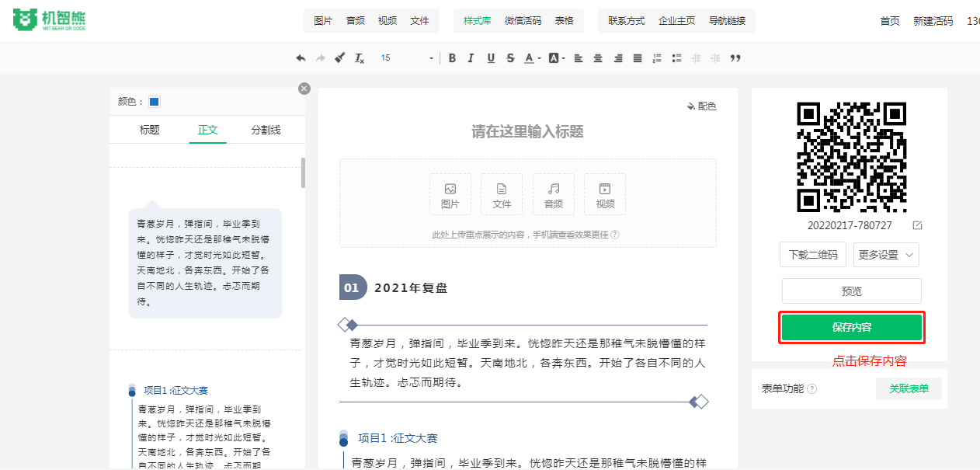The image size is (980, 470).
Task: Click the green 保存内容 button
Action: [852, 327]
